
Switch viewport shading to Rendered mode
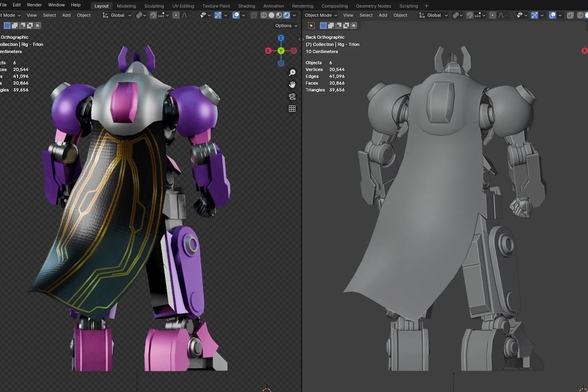(287, 15)
